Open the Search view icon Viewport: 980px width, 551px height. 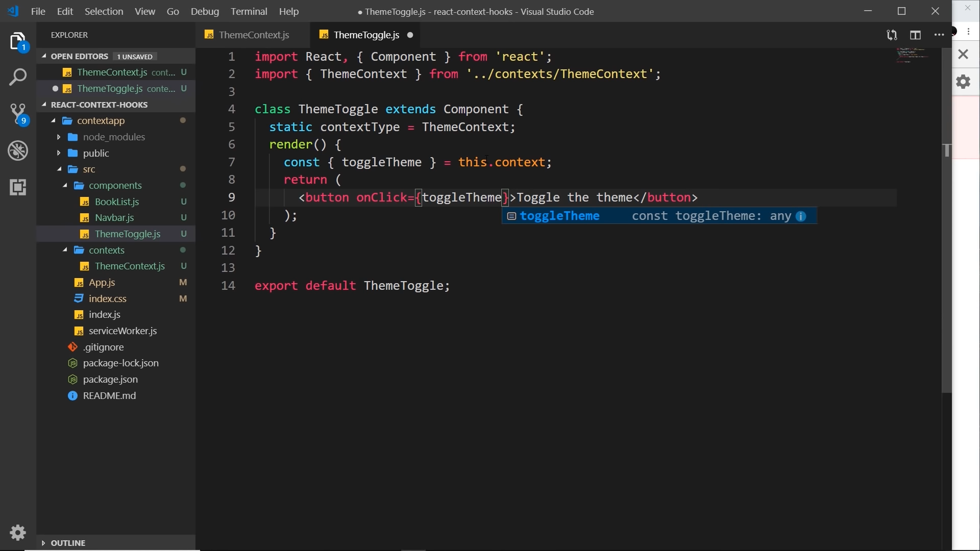coord(18,78)
